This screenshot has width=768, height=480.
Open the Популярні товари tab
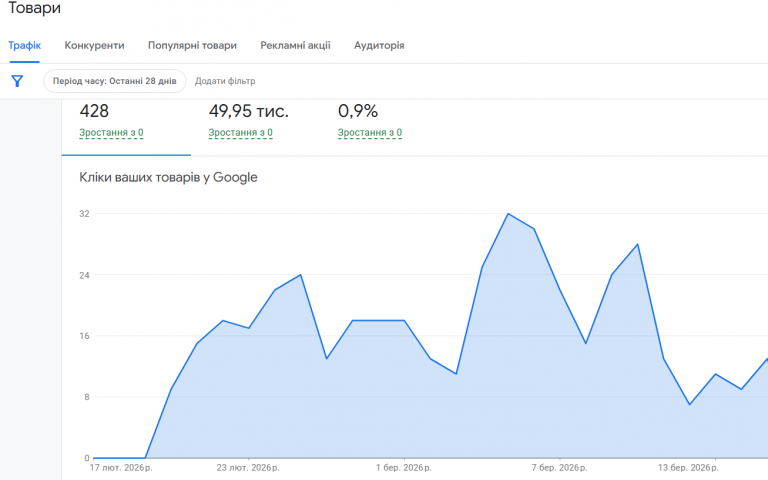coord(192,46)
